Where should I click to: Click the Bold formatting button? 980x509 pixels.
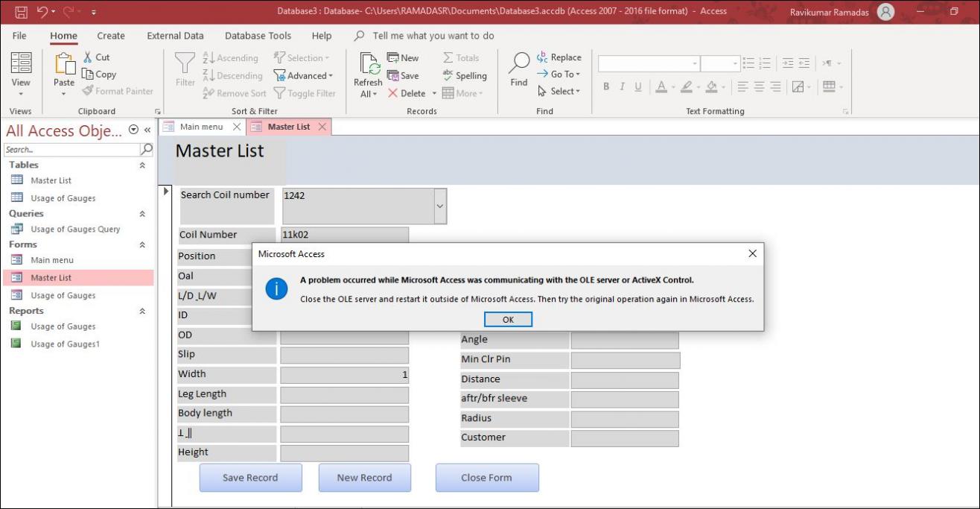(606, 87)
